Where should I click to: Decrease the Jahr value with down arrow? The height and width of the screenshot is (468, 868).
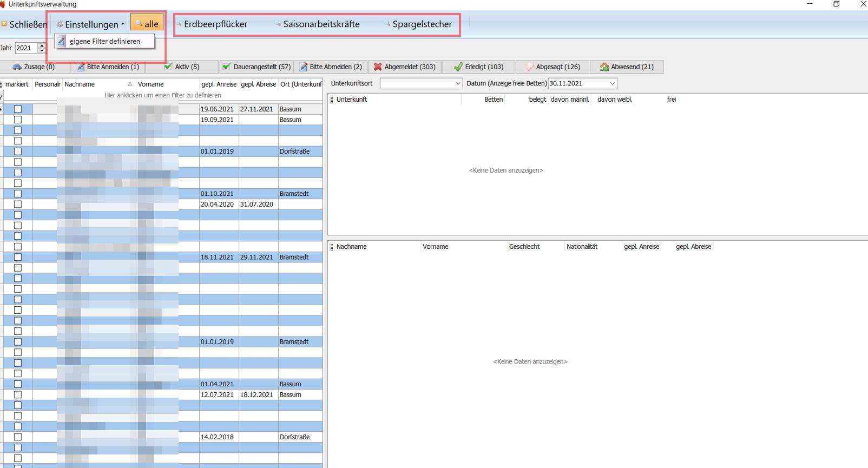[42, 50]
